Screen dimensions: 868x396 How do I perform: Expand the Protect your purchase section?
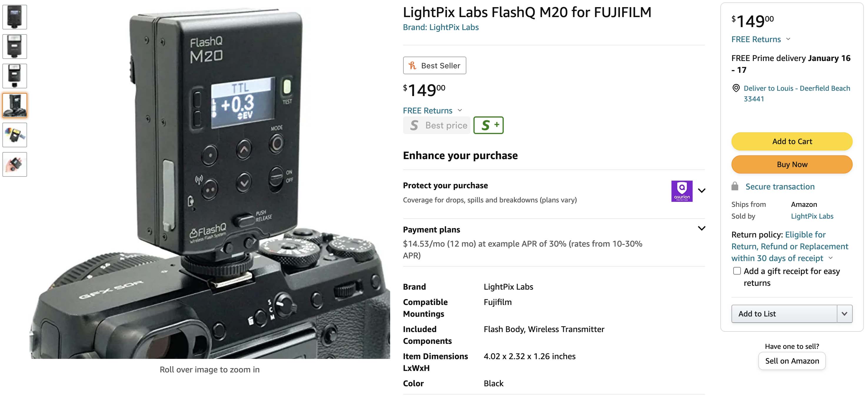pos(701,191)
